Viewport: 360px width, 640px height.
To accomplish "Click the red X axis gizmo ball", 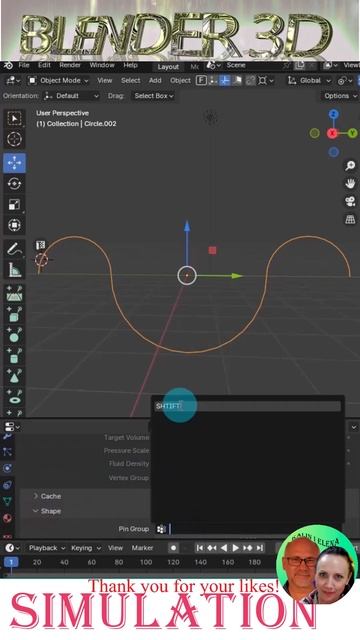I will (x=332, y=133).
